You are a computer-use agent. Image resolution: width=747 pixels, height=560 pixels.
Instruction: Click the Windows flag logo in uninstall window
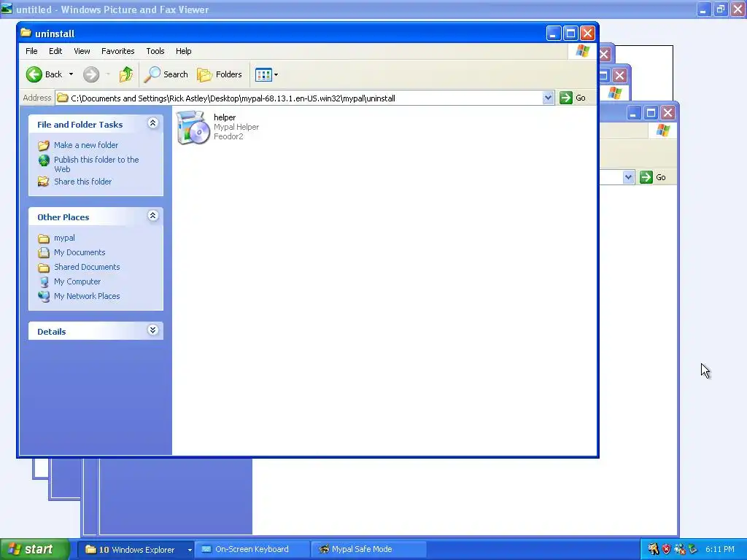(x=582, y=51)
